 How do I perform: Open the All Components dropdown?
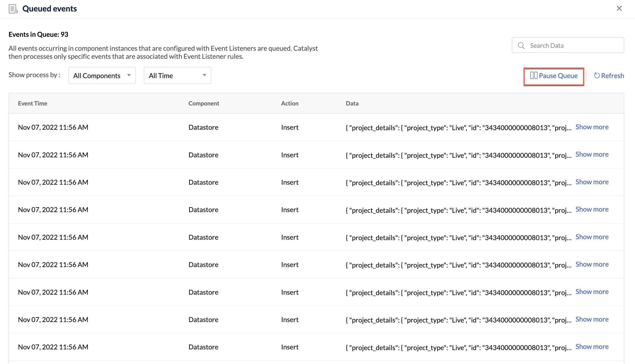(102, 75)
